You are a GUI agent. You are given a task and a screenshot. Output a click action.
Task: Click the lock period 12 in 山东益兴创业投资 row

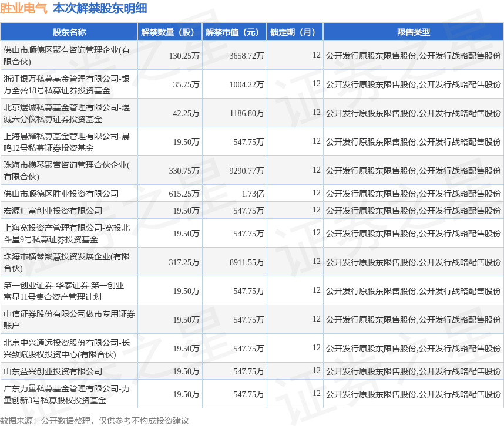(317, 371)
